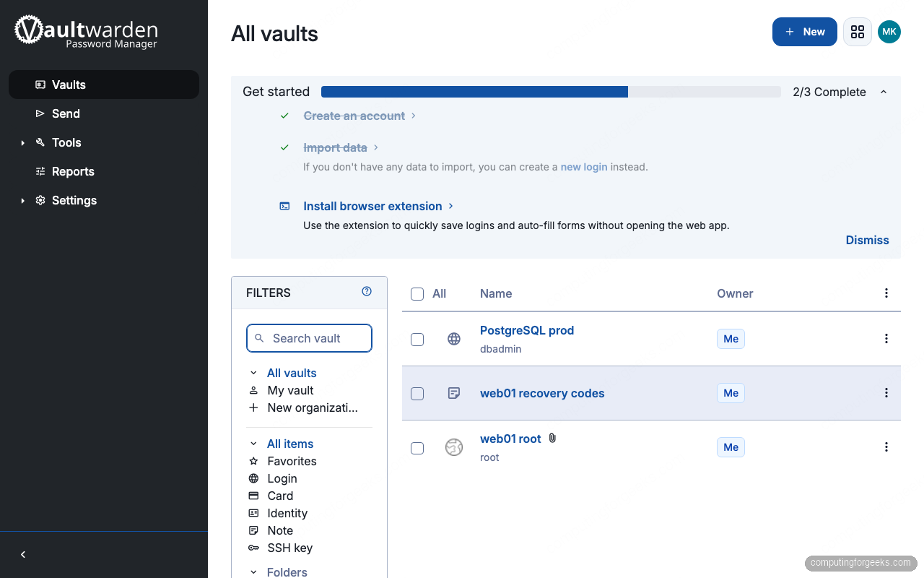Click the attachment paperclip on web01 root

552,438
